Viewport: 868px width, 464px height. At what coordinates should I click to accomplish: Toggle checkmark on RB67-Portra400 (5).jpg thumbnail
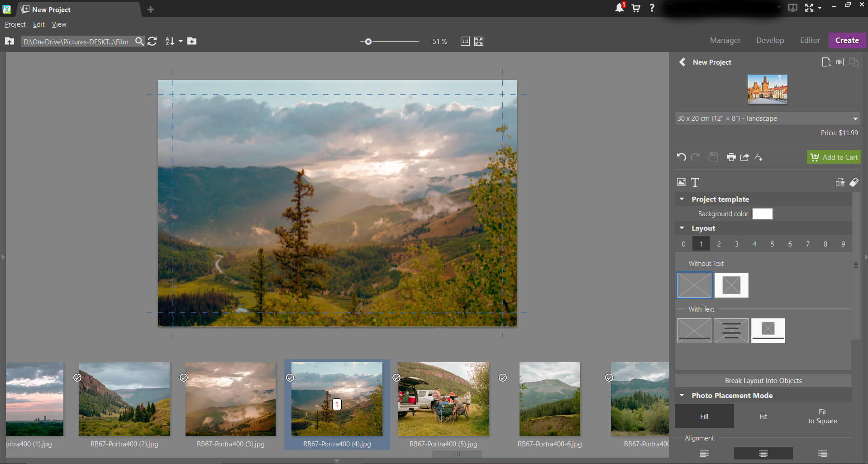(396, 378)
